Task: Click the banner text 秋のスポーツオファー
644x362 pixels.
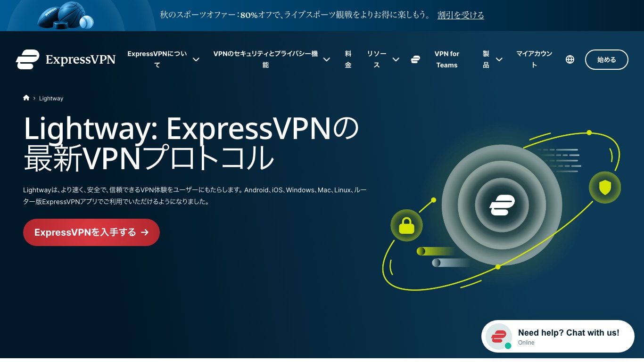Action: [x=197, y=15]
